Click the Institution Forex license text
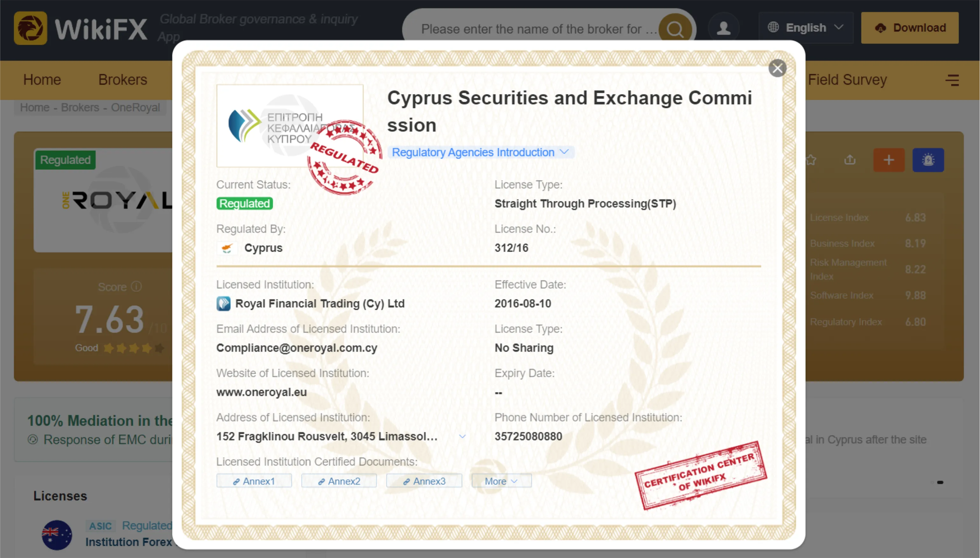 click(129, 542)
